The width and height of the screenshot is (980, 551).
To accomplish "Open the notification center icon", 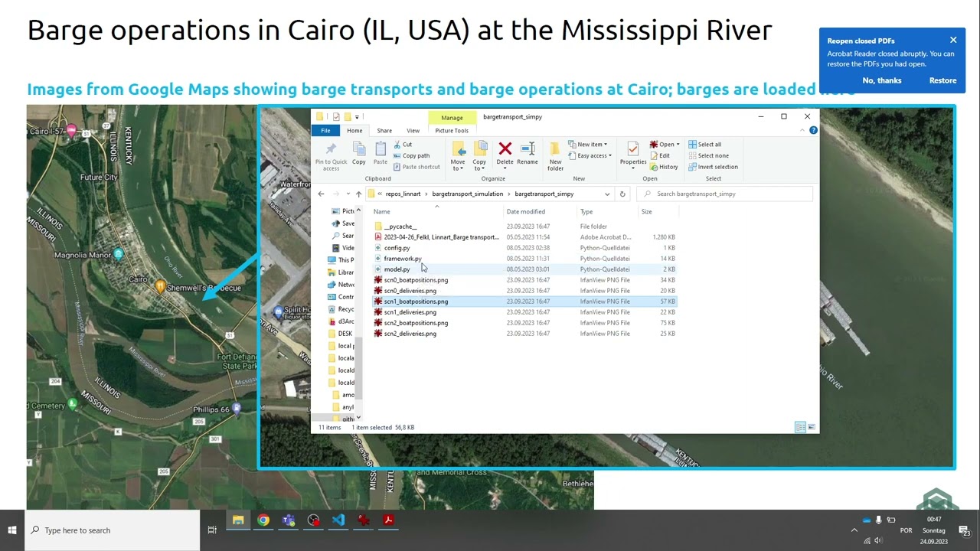I will tap(964, 530).
